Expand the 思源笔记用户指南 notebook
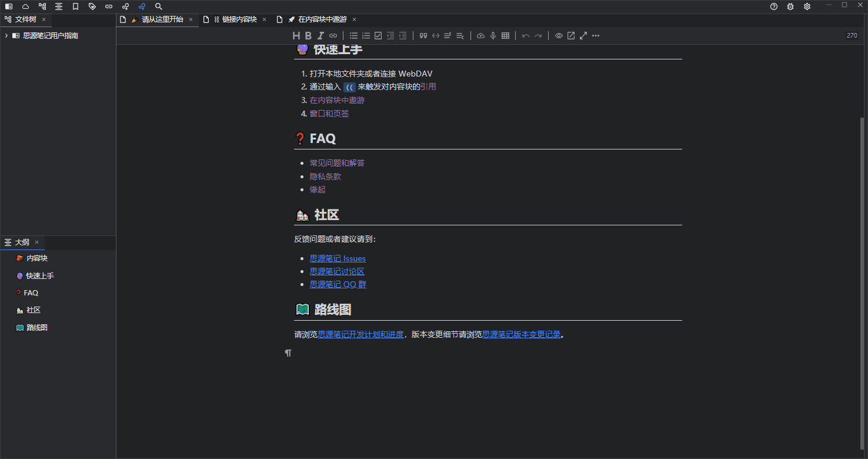The height and width of the screenshot is (459, 868). pos(6,36)
